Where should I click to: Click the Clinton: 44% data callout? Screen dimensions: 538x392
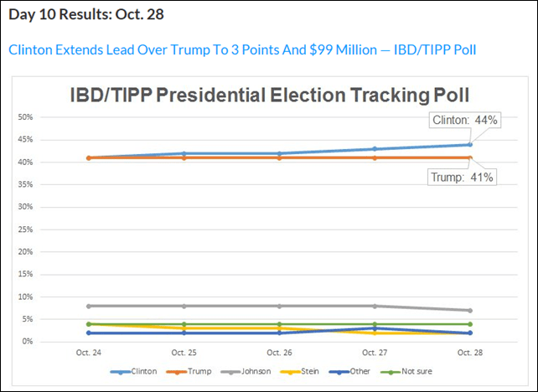pos(464,120)
